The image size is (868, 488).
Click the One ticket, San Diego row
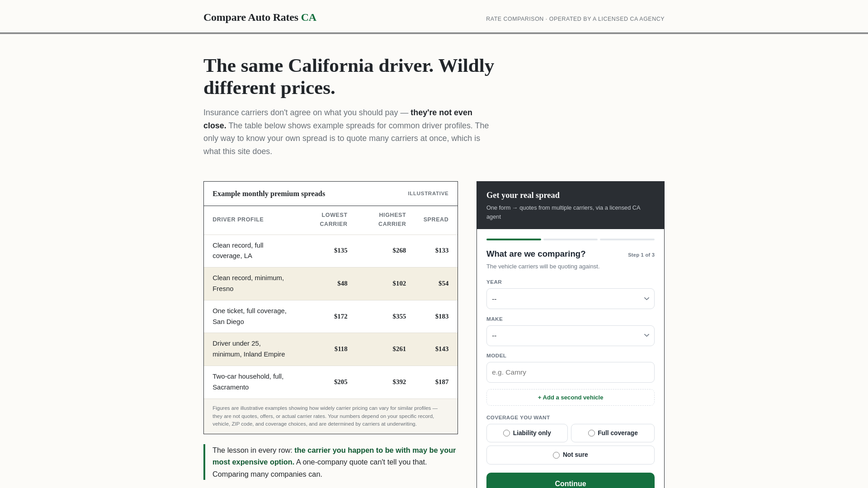click(330, 316)
